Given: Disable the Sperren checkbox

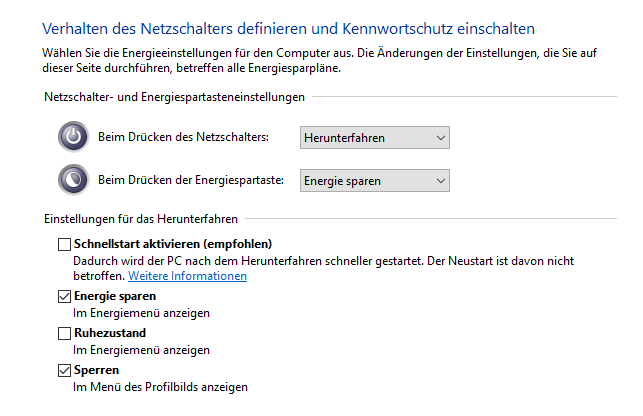Looking at the screenshot, I should coord(65,370).
